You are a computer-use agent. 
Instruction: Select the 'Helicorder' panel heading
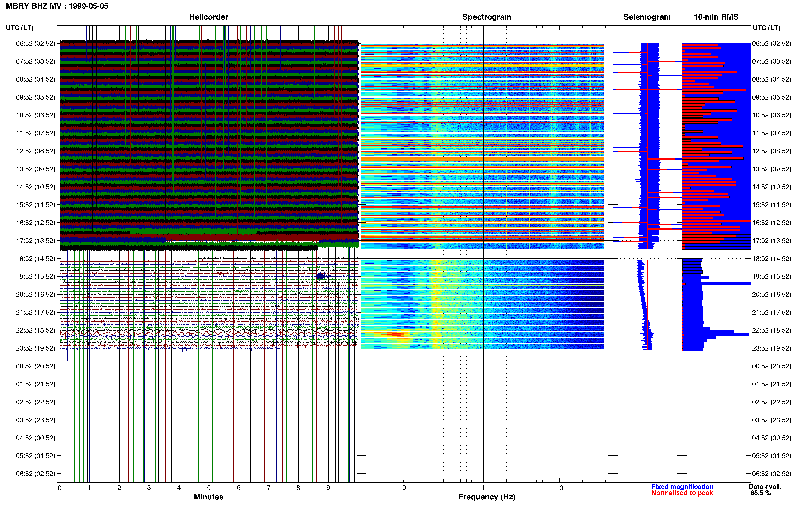209,17
